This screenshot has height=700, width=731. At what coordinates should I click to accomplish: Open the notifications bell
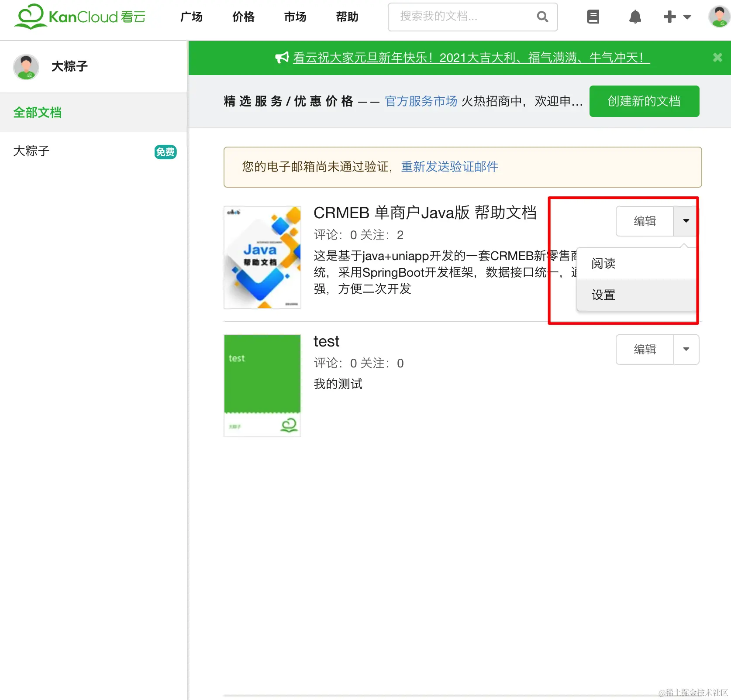pyautogui.click(x=635, y=17)
